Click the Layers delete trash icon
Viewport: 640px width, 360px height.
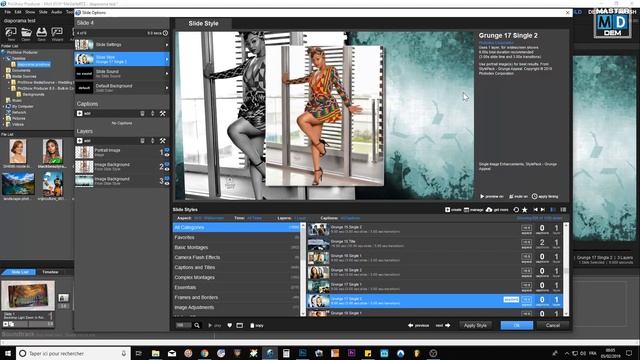[142, 141]
